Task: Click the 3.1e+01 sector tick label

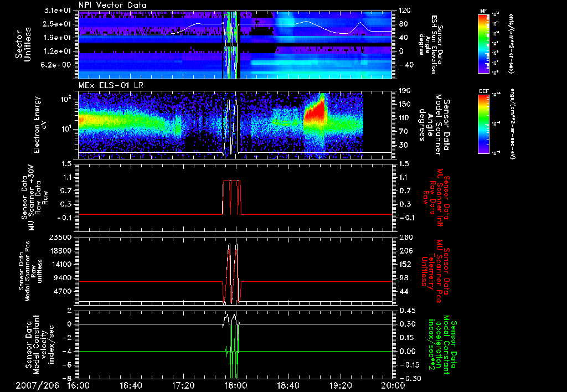Action: click(59, 11)
